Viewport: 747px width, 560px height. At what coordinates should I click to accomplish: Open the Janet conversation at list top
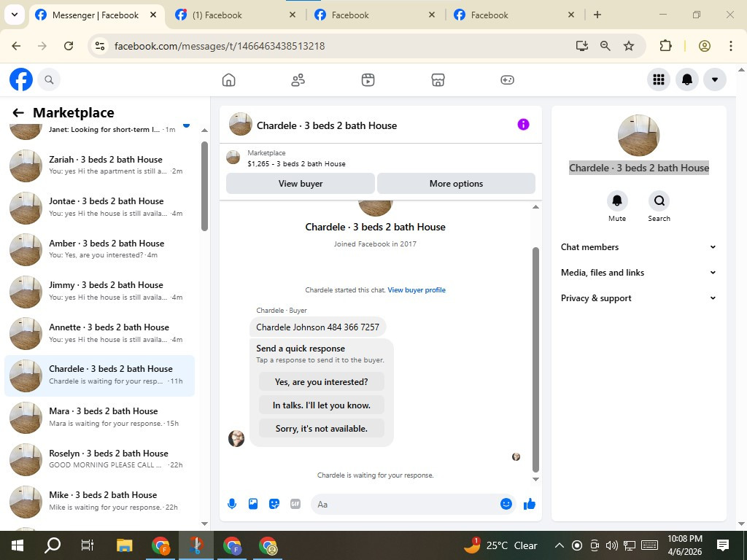click(x=99, y=131)
